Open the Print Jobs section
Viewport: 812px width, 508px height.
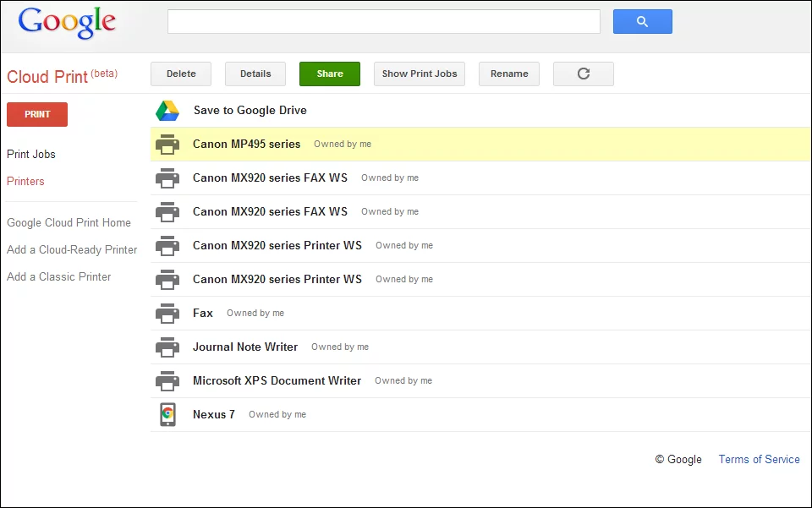point(31,154)
